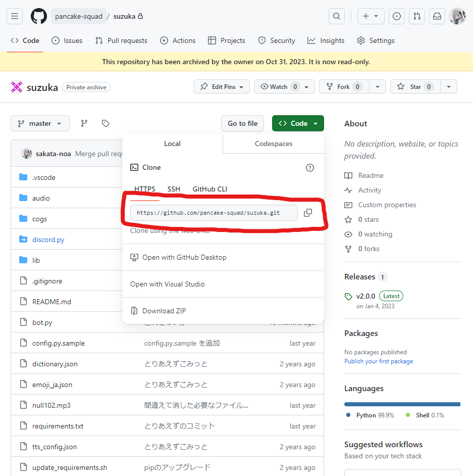Expand the master branch dropdown
Image resolution: width=473 pixels, height=476 pixels.
tap(40, 123)
